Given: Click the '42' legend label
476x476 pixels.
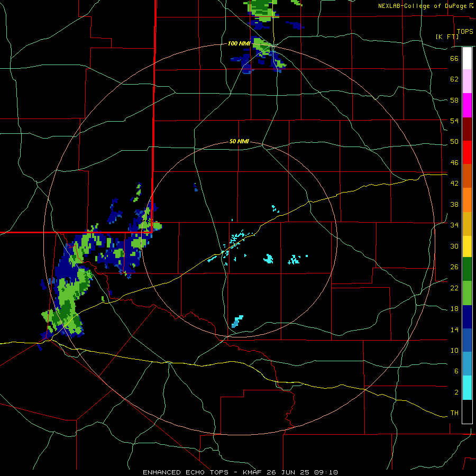Looking at the screenshot, I should click(454, 184).
